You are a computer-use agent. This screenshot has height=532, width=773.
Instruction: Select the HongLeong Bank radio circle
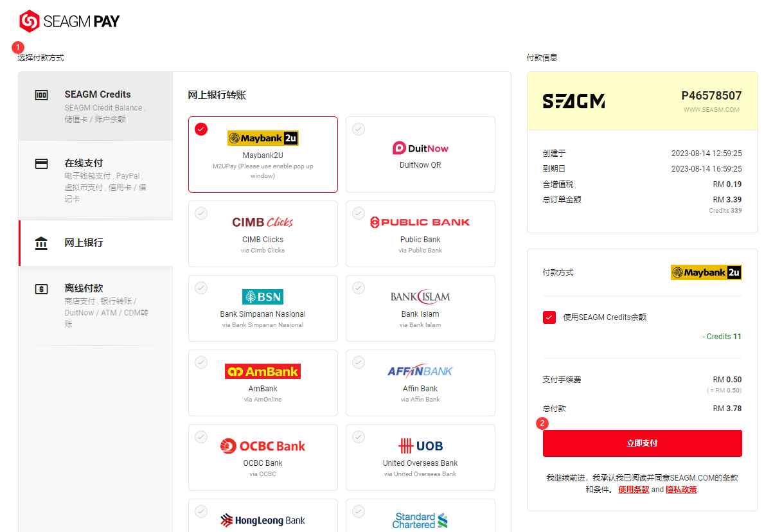[201, 511]
